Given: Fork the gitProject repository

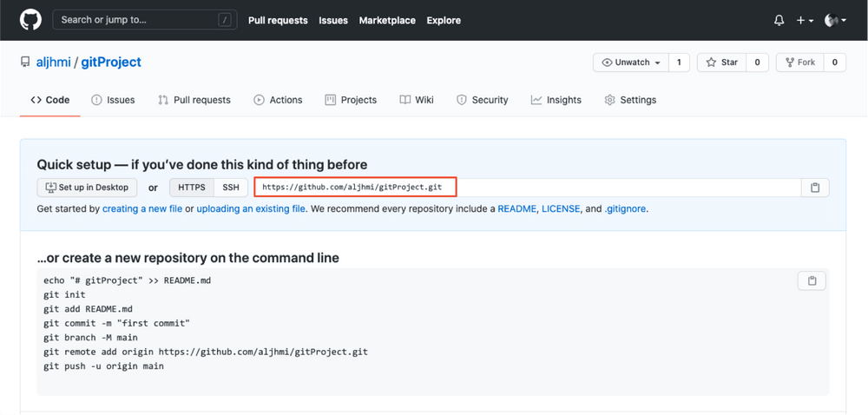Looking at the screenshot, I should [x=800, y=63].
